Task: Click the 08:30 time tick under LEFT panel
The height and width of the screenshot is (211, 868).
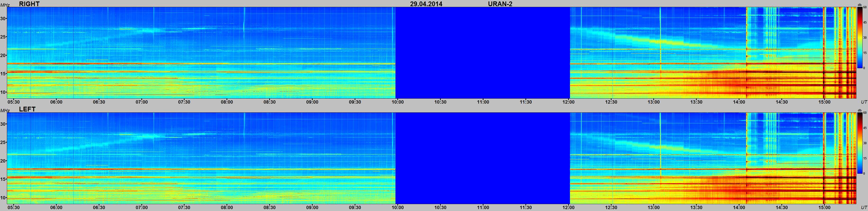Action: pyautogui.click(x=269, y=207)
